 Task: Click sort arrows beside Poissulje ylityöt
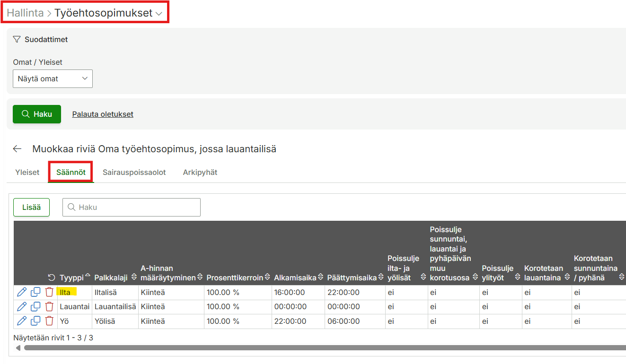(517, 277)
